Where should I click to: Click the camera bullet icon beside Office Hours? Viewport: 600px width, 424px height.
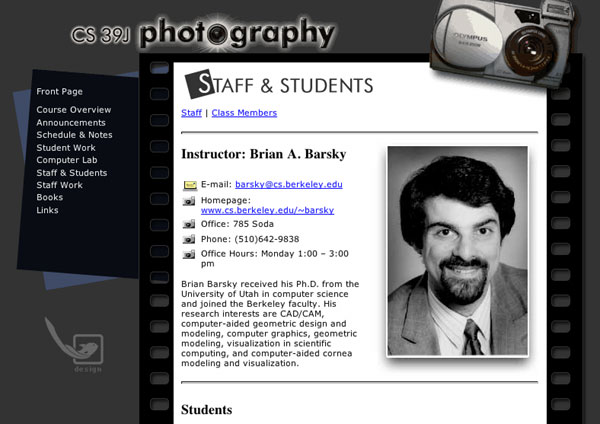pyautogui.click(x=189, y=254)
